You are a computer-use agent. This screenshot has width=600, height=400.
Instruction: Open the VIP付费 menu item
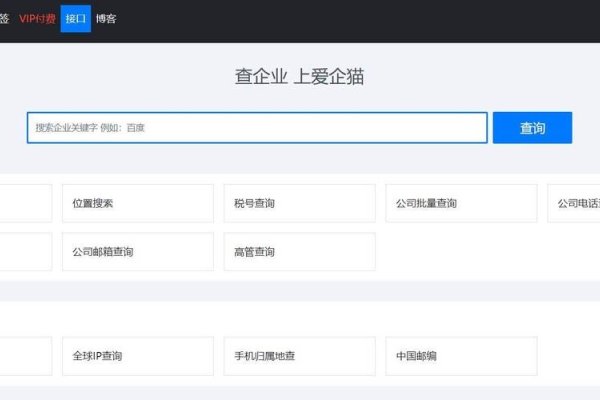click(x=37, y=18)
